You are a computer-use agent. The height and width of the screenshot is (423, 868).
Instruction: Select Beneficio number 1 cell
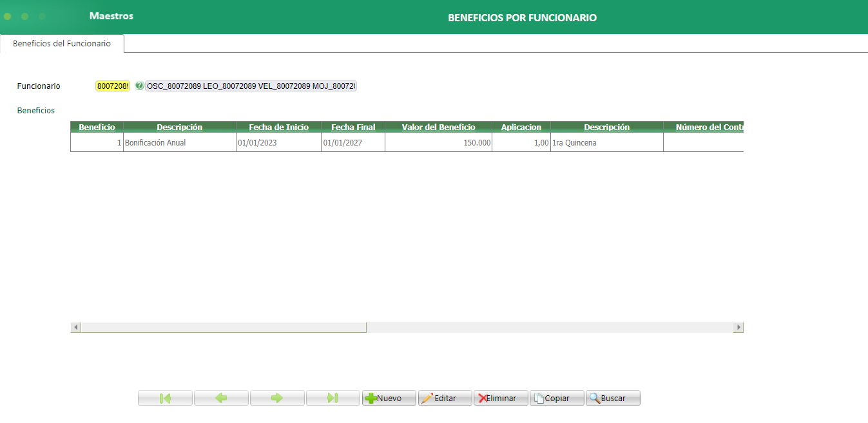pyautogui.click(x=97, y=142)
